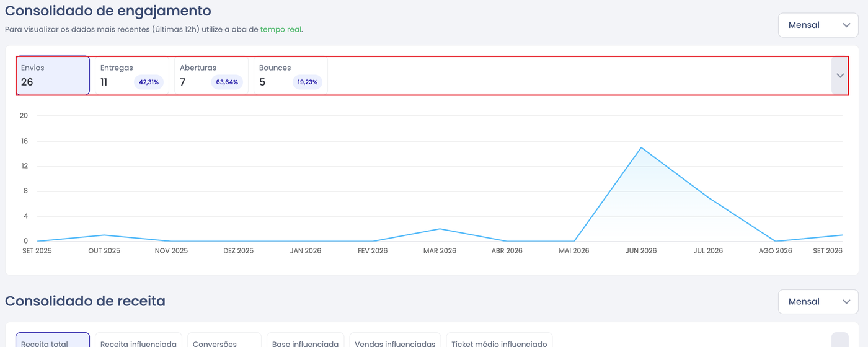Image resolution: width=868 pixels, height=347 pixels.
Task: Select the Entregas metric card
Action: [132, 76]
